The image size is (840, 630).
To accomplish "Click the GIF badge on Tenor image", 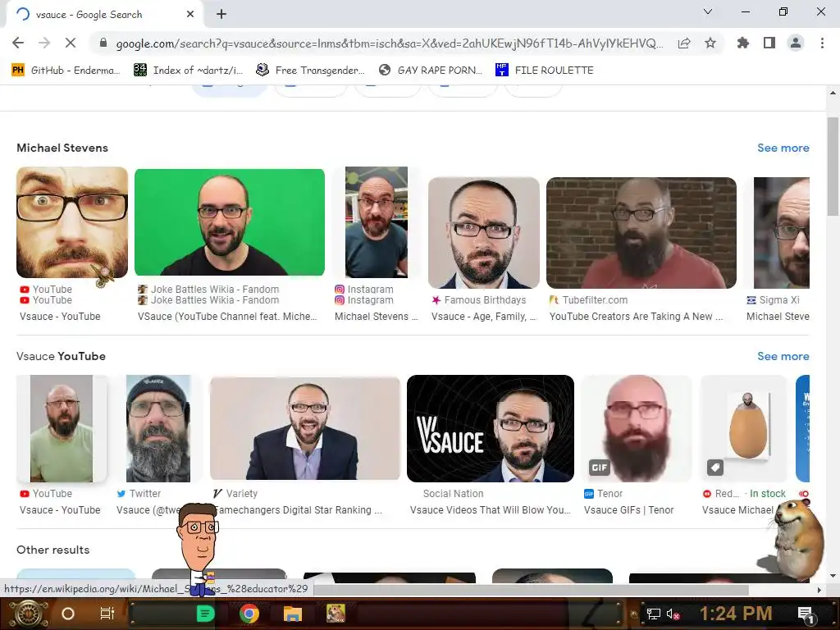I will (x=599, y=468).
